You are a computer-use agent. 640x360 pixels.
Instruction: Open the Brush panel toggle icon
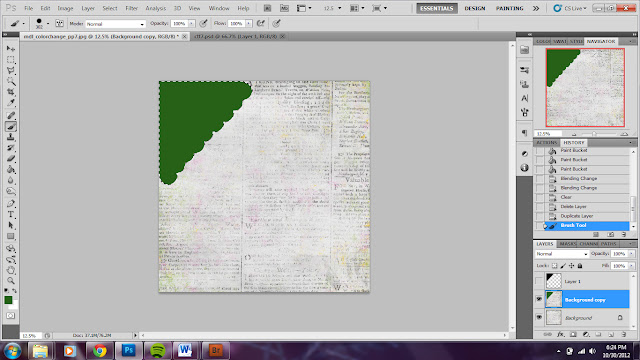60,24
